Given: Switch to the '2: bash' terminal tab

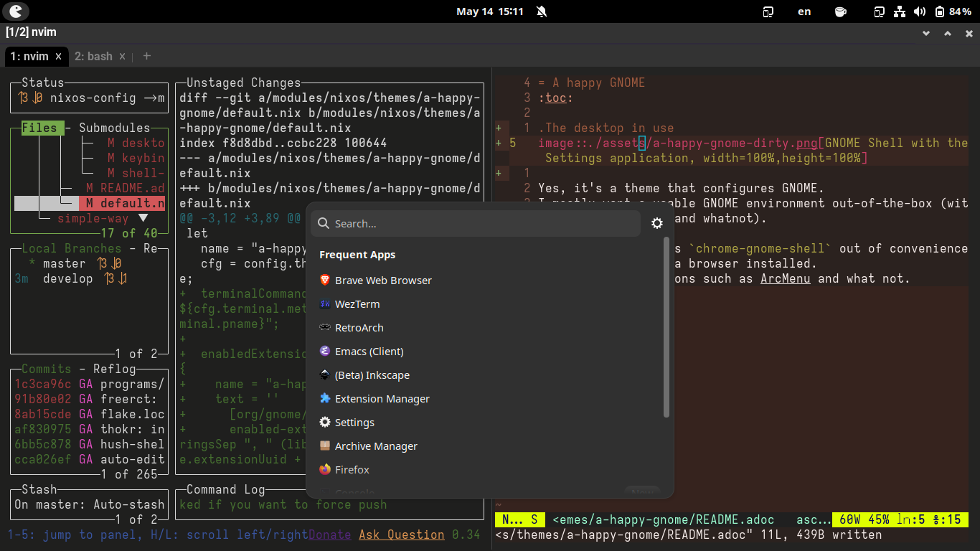Looking at the screenshot, I should click(x=93, y=56).
